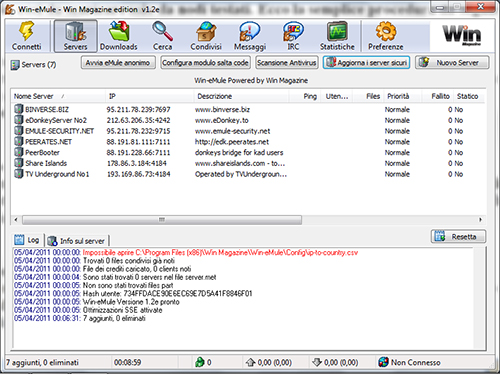Click the Non Connesso globe status icon
The height and width of the screenshot is (374, 500).
pos(383,362)
